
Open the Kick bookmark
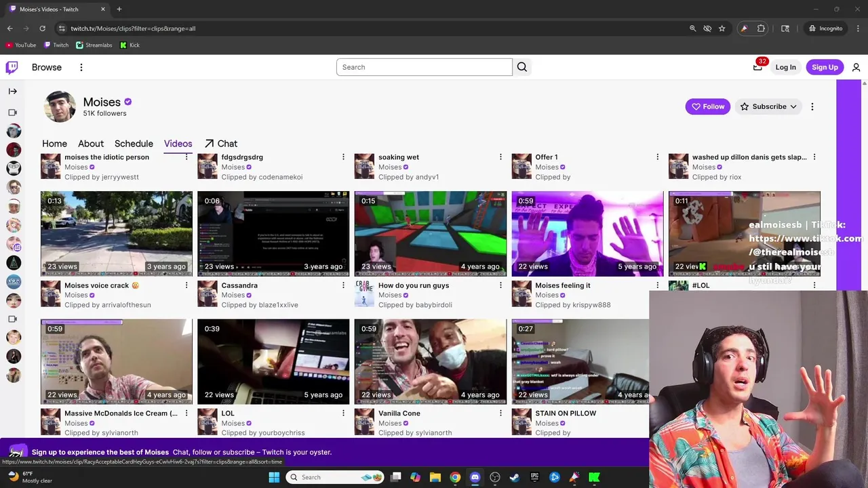[x=130, y=45]
